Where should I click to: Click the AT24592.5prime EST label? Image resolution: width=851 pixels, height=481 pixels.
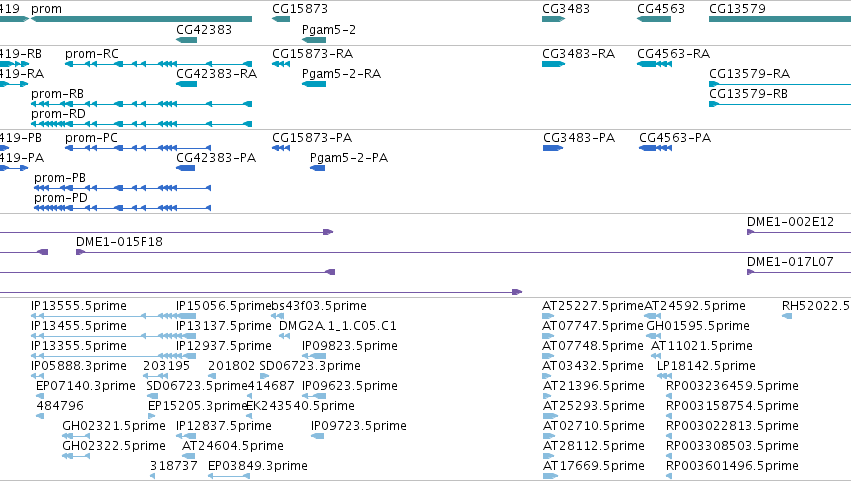(x=695, y=306)
